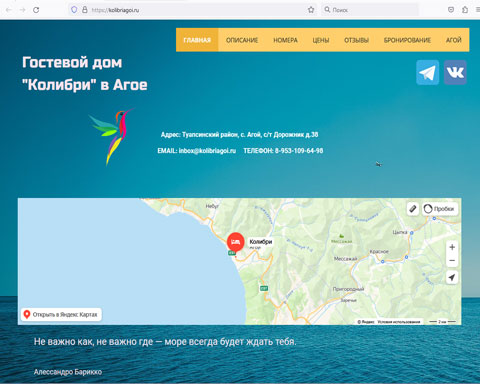This screenshot has width=480, height=384.
Task: Click the inbox@kolibriagoi.ru email link
Action: point(207,151)
